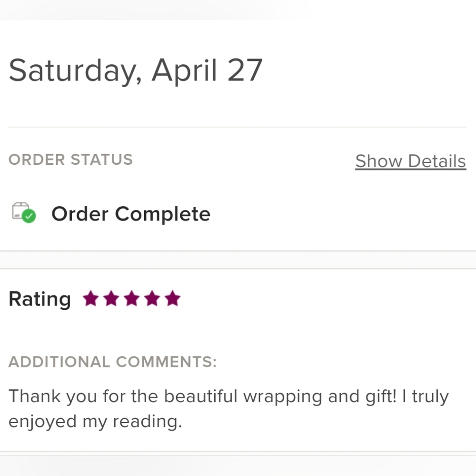
Task: Select the fifth rating star
Action: (172, 299)
